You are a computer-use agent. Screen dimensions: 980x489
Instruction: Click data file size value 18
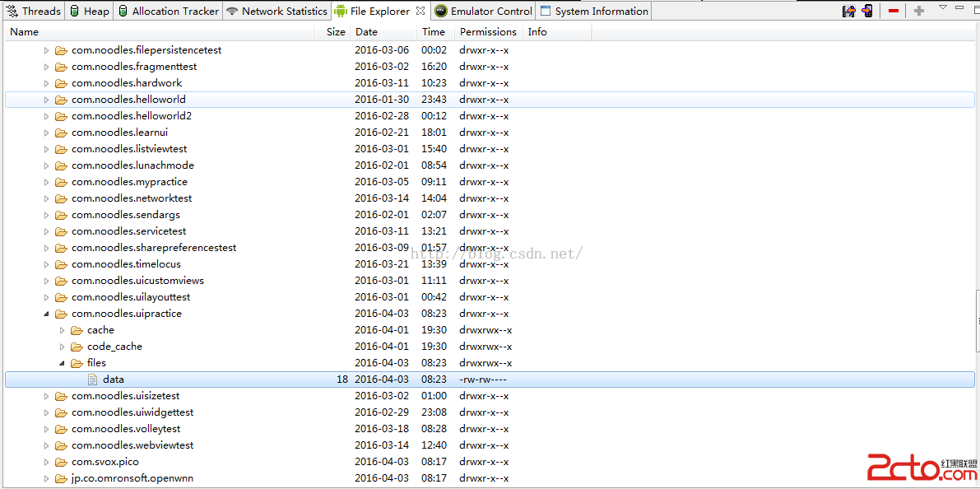(341, 380)
